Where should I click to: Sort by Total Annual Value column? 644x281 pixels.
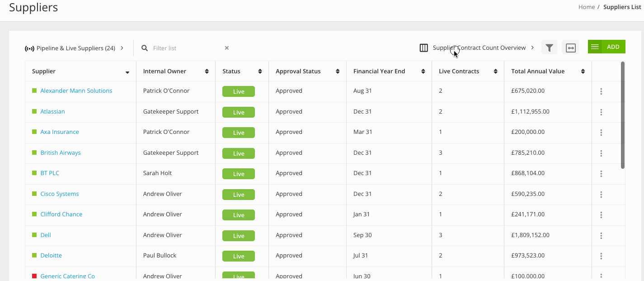click(583, 71)
